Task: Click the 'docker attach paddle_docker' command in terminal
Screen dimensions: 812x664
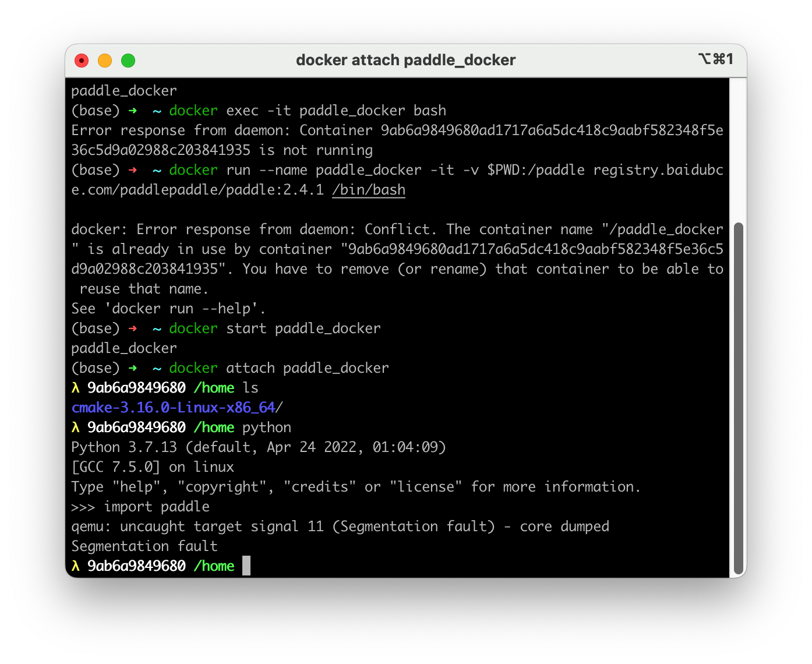Action: tap(279, 368)
